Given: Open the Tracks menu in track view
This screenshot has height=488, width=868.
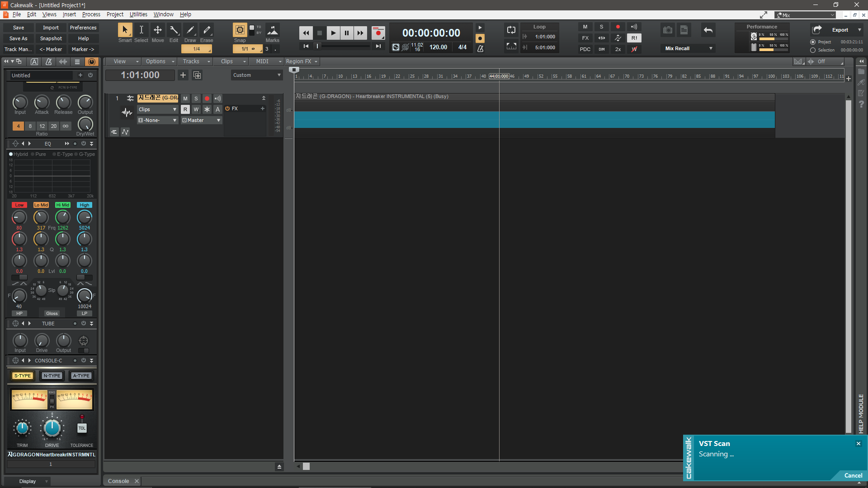Looking at the screenshot, I should [x=194, y=61].
